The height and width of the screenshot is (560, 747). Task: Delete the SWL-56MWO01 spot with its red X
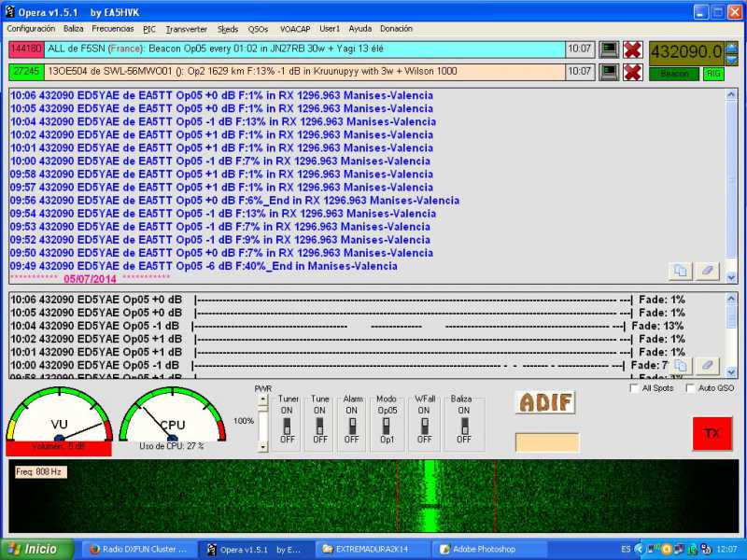coord(633,72)
